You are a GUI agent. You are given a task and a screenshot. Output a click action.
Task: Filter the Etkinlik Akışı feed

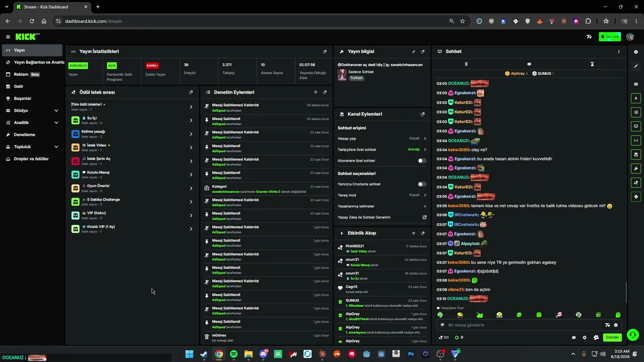click(414, 233)
